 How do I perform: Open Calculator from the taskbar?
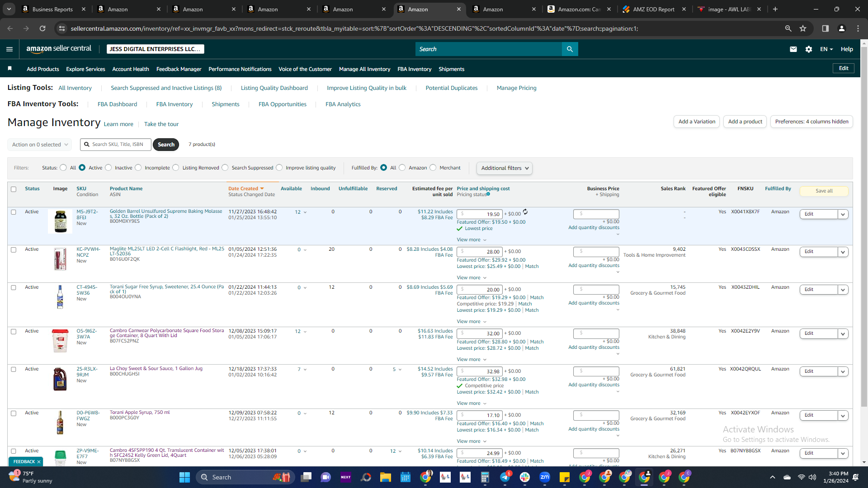485,477
